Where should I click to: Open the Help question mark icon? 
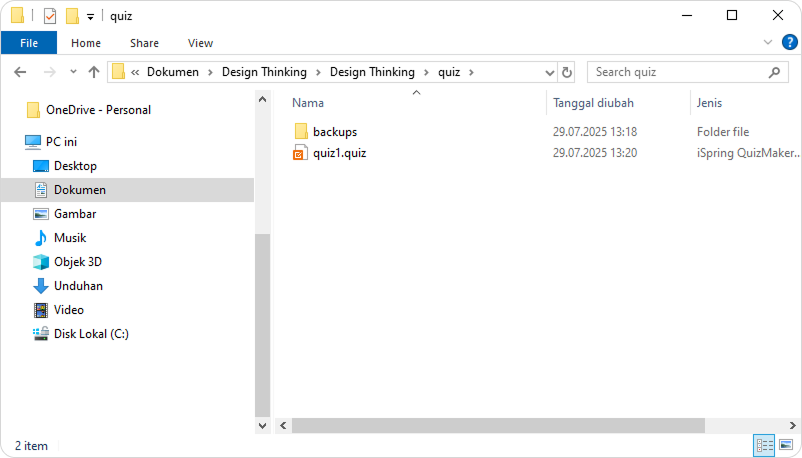click(789, 43)
